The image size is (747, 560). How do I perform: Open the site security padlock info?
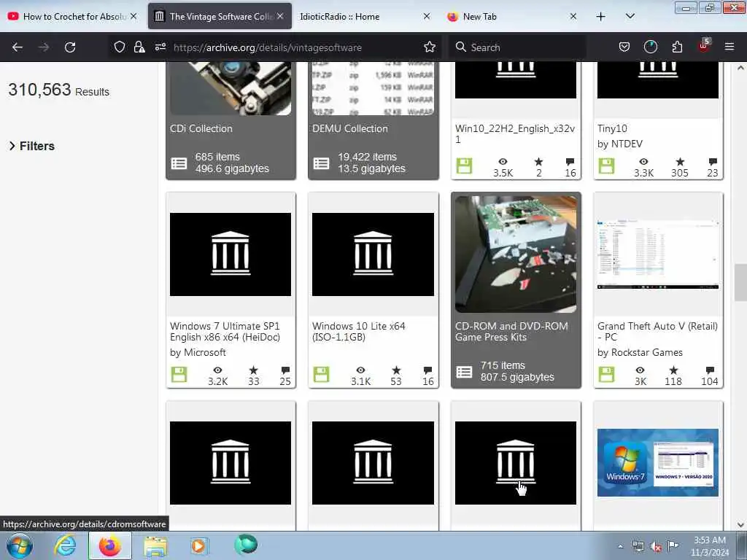[x=139, y=47]
